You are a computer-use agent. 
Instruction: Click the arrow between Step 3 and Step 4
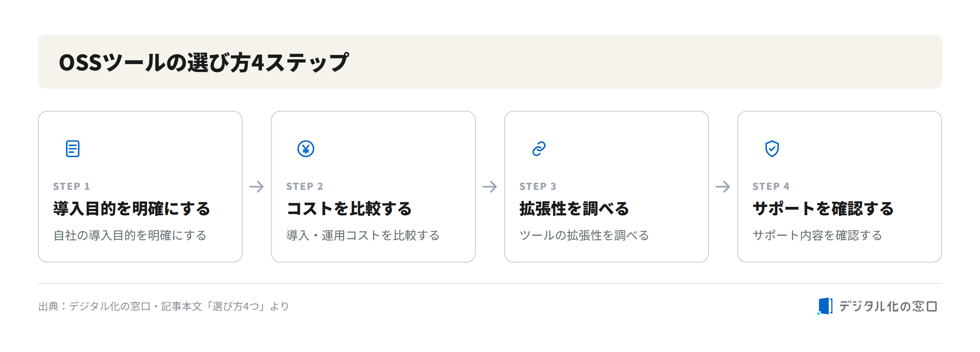coord(723,187)
